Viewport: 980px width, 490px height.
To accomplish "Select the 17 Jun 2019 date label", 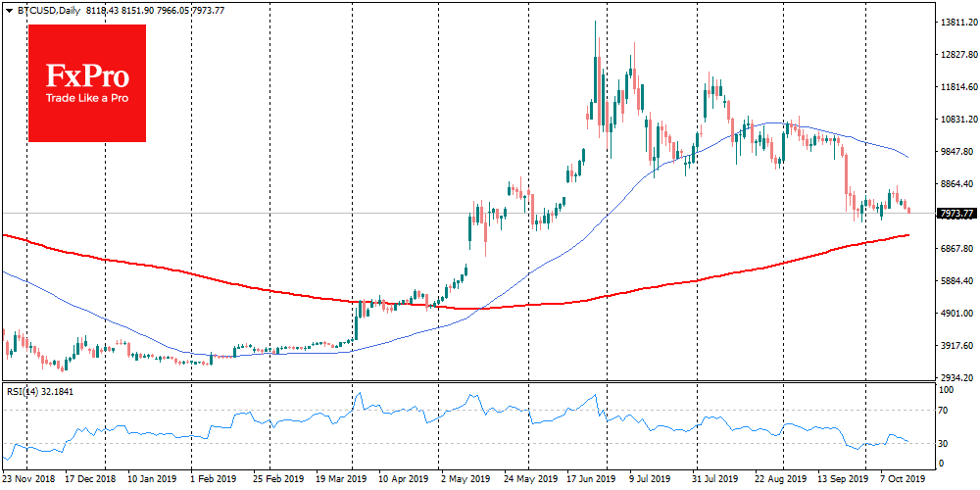I will pyautogui.click(x=592, y=480).
